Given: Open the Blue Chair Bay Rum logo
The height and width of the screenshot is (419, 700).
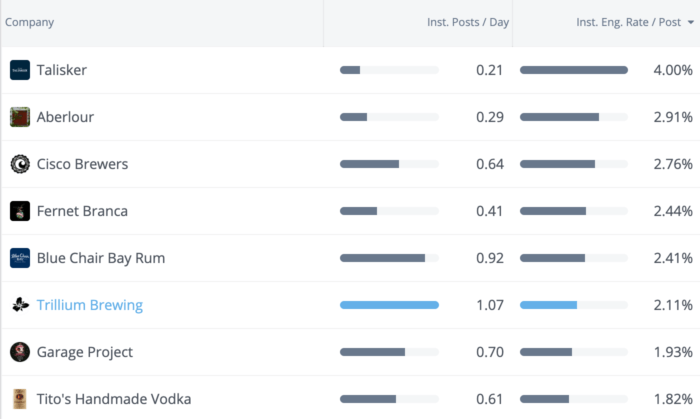Looking at the screenshot, I should [20, 258].
